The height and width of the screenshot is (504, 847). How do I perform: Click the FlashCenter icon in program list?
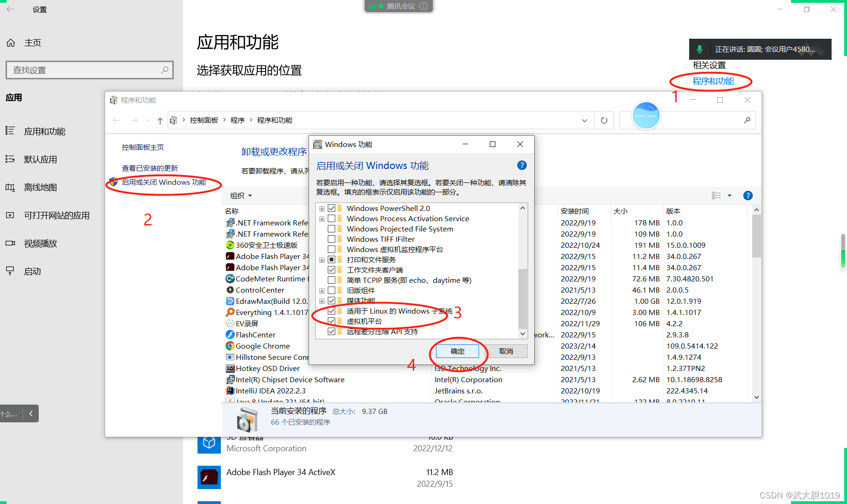pos(230,335)
